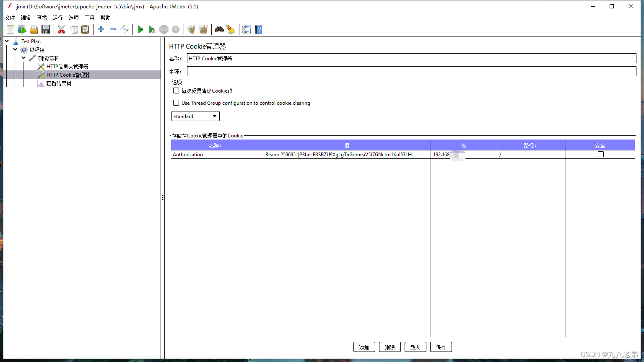Open the 编辑 menu
Viewport: 644px width, 362px height.
(x=26, y=18)
